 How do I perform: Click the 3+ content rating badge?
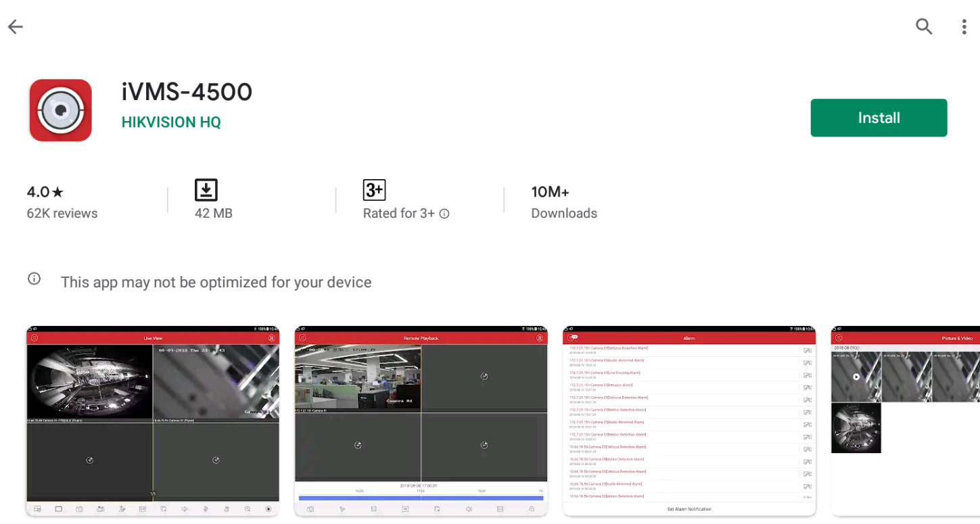click(x=374, y=191)
